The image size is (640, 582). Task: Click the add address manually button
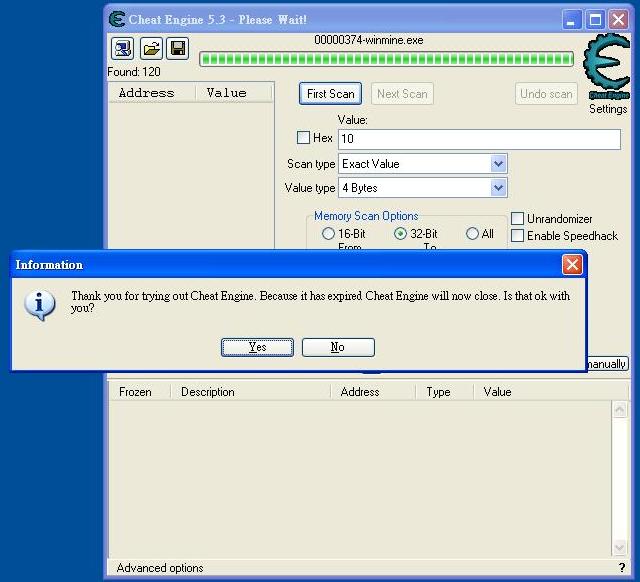point(607,364)
